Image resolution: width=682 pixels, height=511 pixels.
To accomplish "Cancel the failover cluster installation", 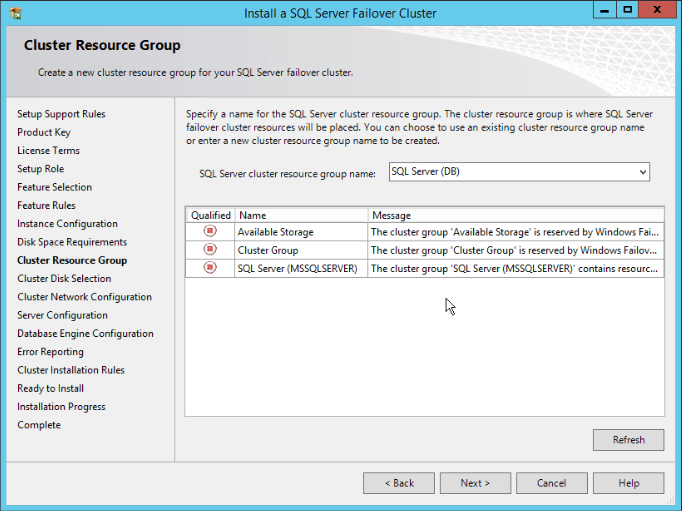I will 551,483.
